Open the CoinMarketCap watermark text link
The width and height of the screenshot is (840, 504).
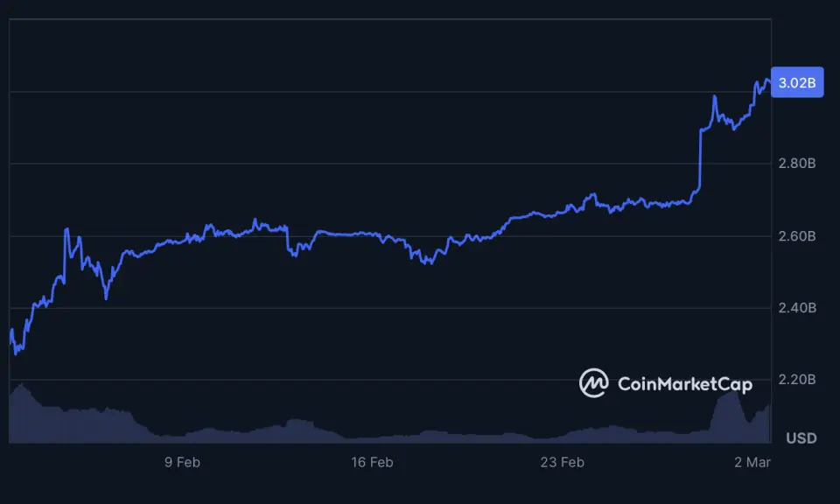[684, 383]
